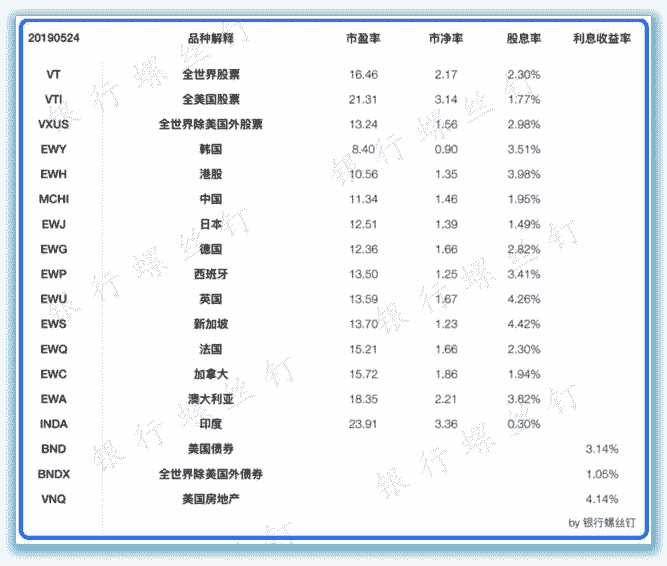
Task: Click the 日本 row label
Action: pos(211,224)
